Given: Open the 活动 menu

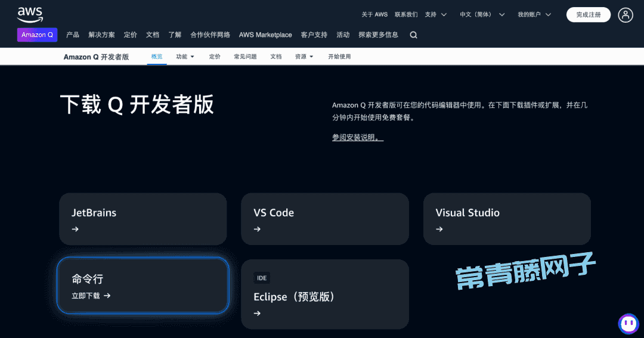Looking at the screenshot, I should click(x=343, y=35).
